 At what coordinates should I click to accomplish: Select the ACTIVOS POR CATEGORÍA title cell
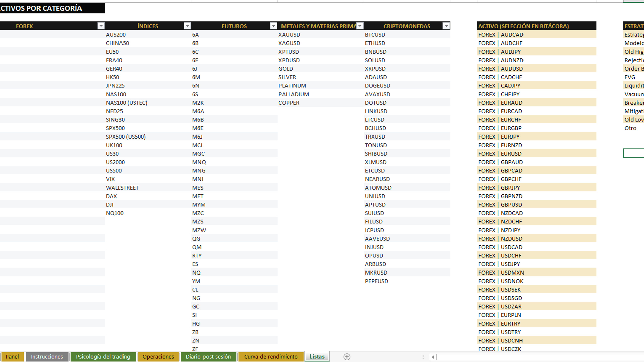click(52, 8)
